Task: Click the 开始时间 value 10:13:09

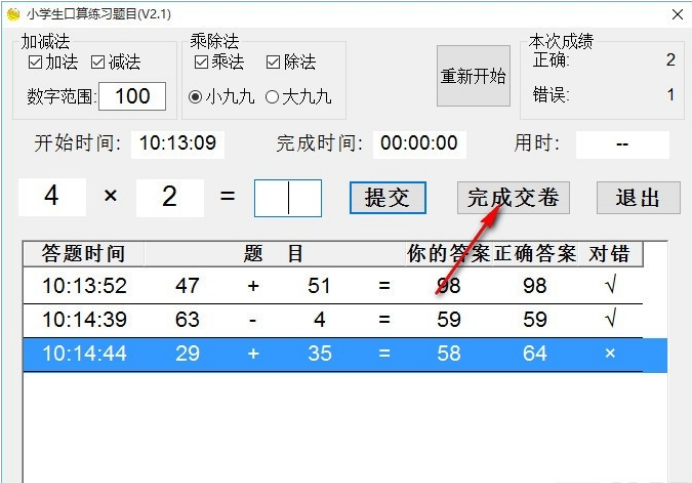Action: coord(177,144)
